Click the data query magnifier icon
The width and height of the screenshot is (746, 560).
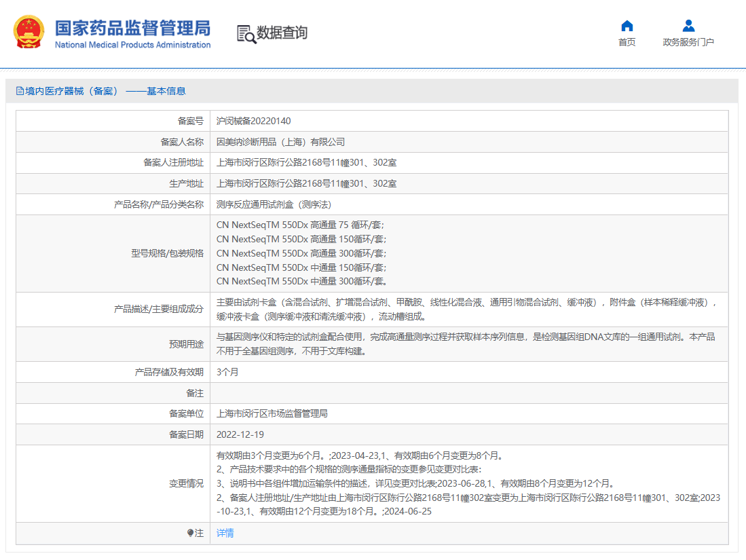(246, 34)
